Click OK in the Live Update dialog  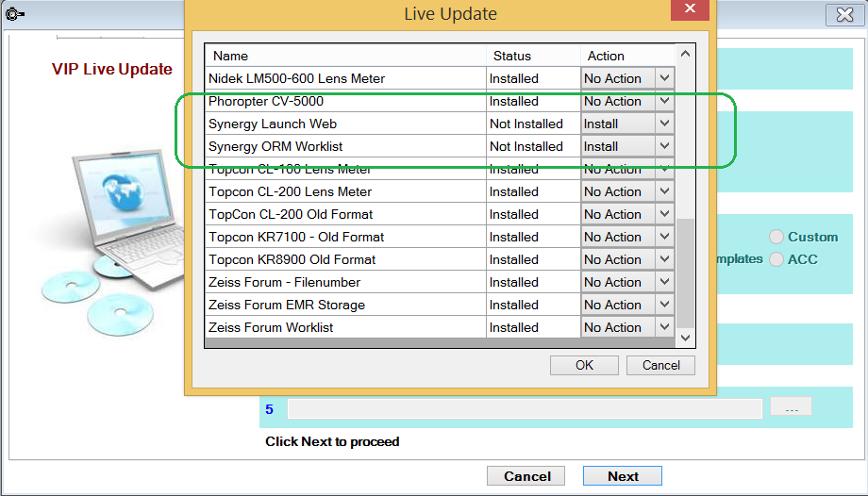pyautogui.click(x=584, y=365)
